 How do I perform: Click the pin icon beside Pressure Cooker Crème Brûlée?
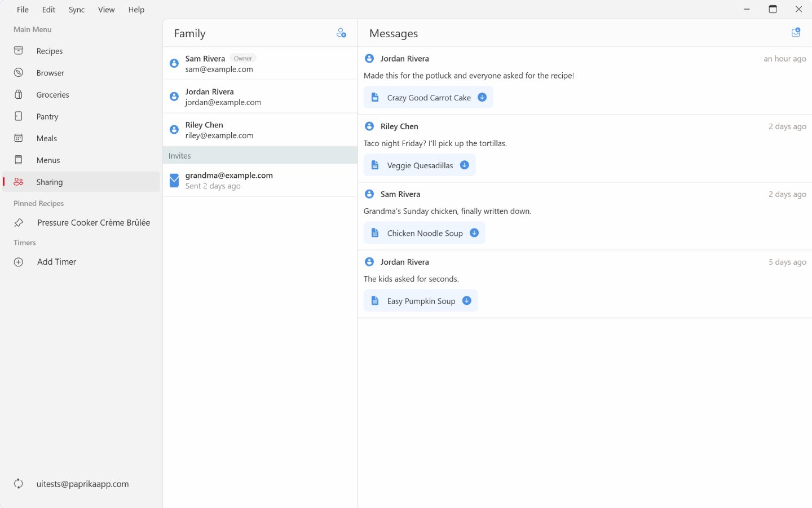[19, 222]
